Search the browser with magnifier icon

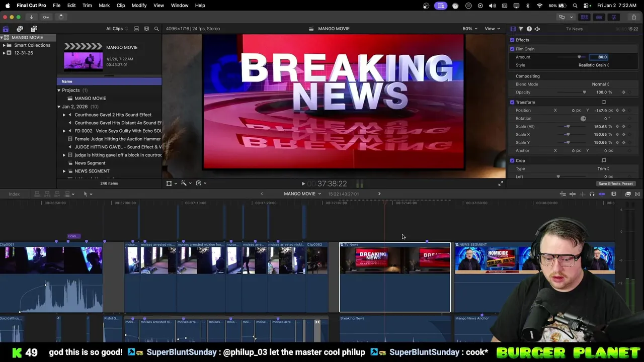tap(156, 29)
